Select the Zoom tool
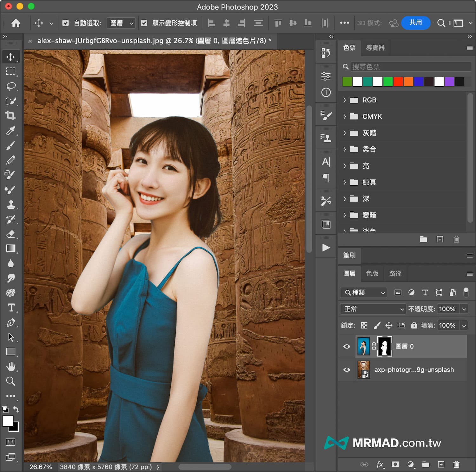Image resolution: width=476 pixels, height=472 pixels. pyautogui.click(x=10, y=381)
